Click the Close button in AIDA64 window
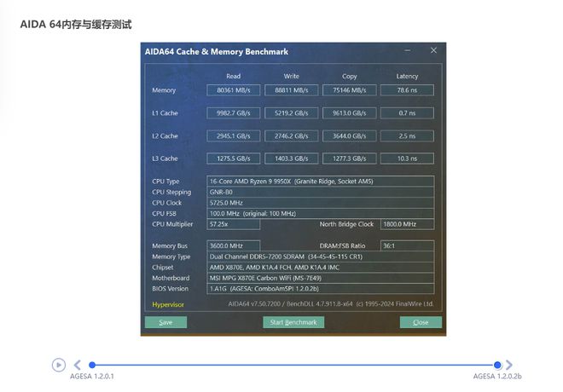 421,322
